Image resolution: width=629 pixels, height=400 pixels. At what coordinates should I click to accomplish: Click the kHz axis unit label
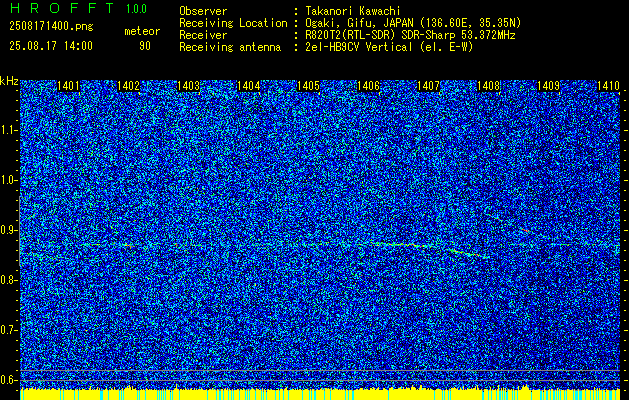click(x=9, y=82)
